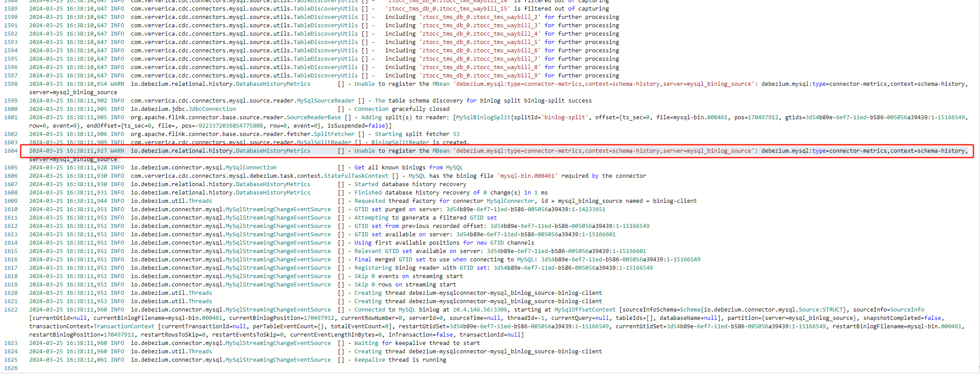Click class name JdbcConnection on line 1600
The image size is (980, 374).
[x=212, y=109]
